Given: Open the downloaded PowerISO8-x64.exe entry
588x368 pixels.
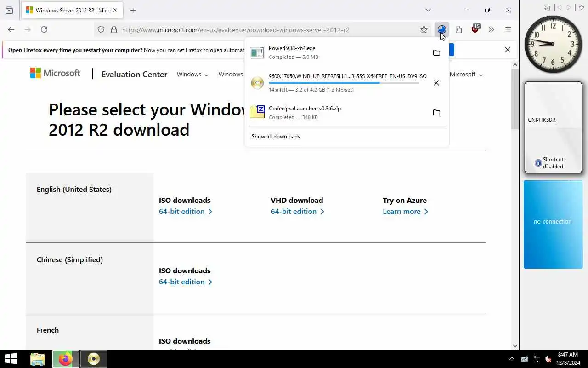Looking at the screenshot, I should point(338,52).
